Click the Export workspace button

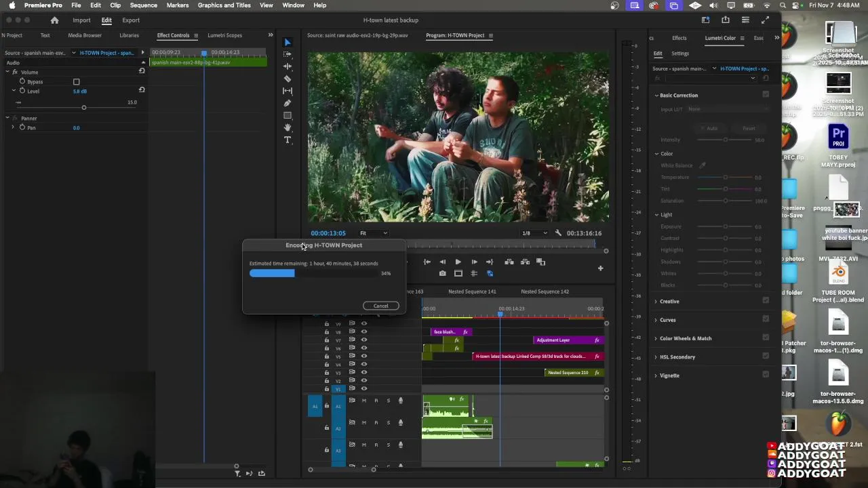(131, 20)
